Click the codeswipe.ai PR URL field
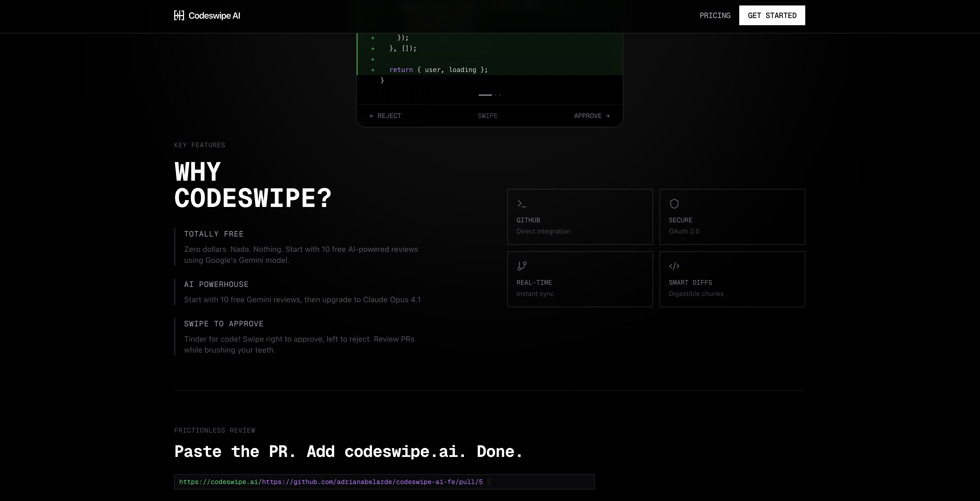Image resolution: width=980 pixels, height=501 pixels. coord(384,482)
